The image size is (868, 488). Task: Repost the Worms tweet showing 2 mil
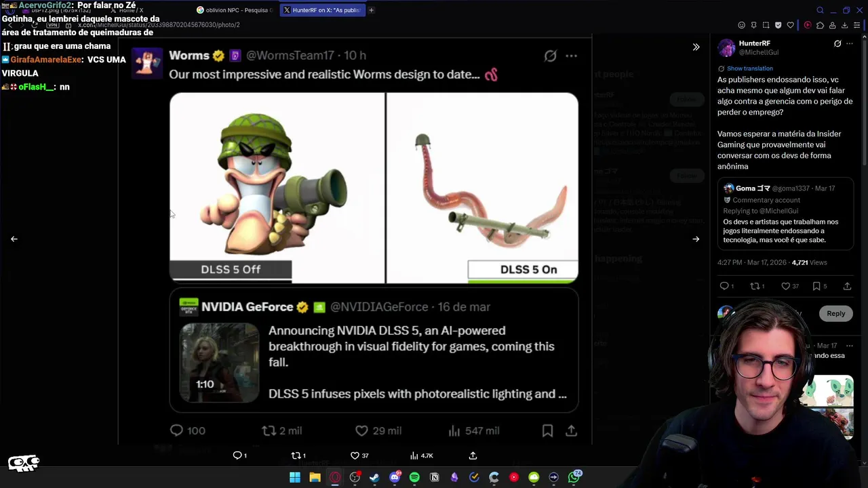pyautogui.click(x=269, y=430)
